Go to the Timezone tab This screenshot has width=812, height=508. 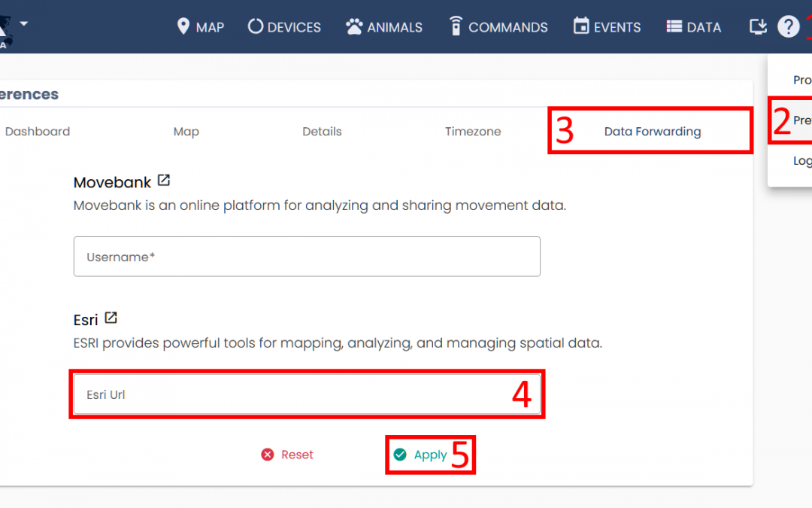pos(473,132)
